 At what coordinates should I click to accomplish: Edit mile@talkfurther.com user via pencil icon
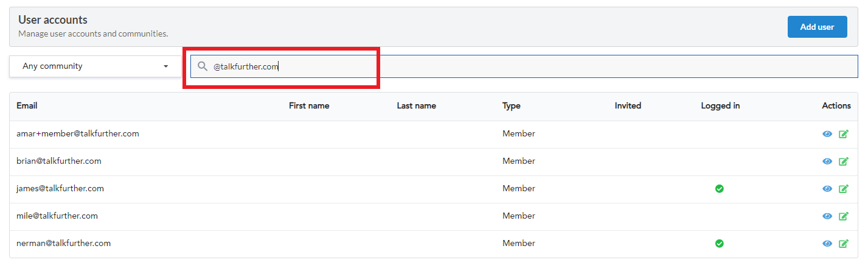pyautogui.click(x=843, y=216)
